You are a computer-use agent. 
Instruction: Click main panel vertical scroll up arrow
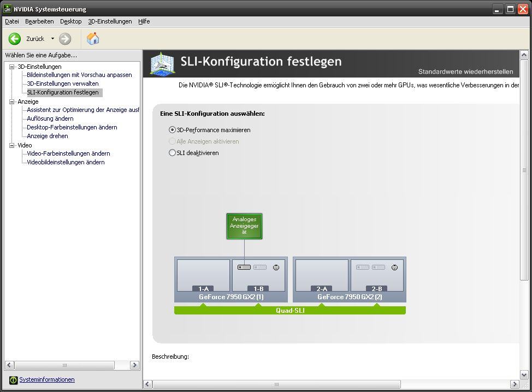[524, 55]
